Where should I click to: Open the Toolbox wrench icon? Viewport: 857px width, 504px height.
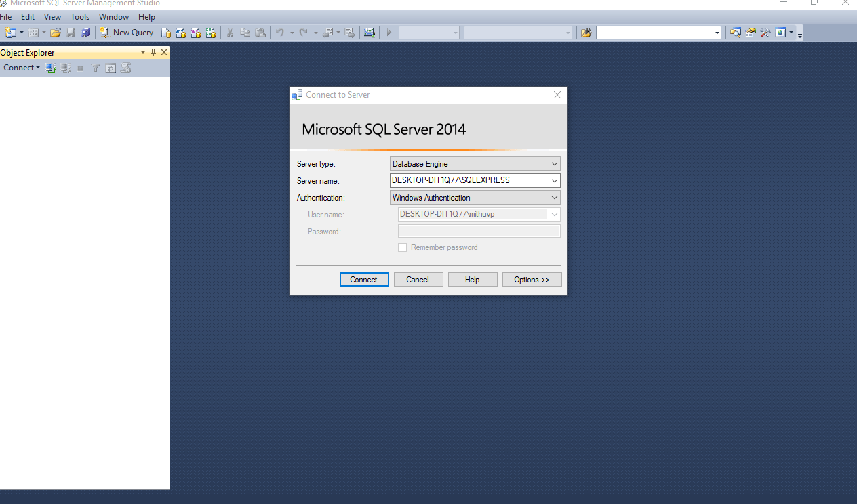point(765,33)
